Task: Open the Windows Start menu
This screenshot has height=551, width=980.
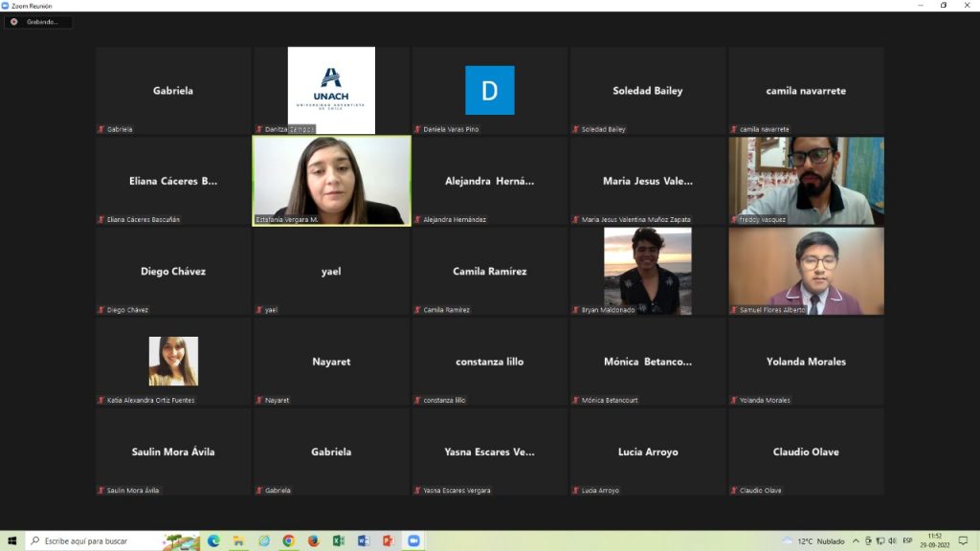Action: point(12,540)
